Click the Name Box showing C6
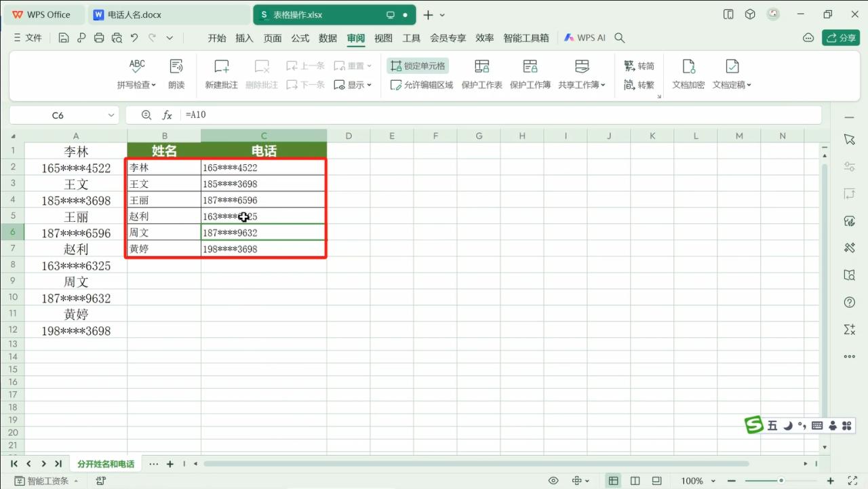This screenshot has width=868, height=489. (x=58, y=115)
